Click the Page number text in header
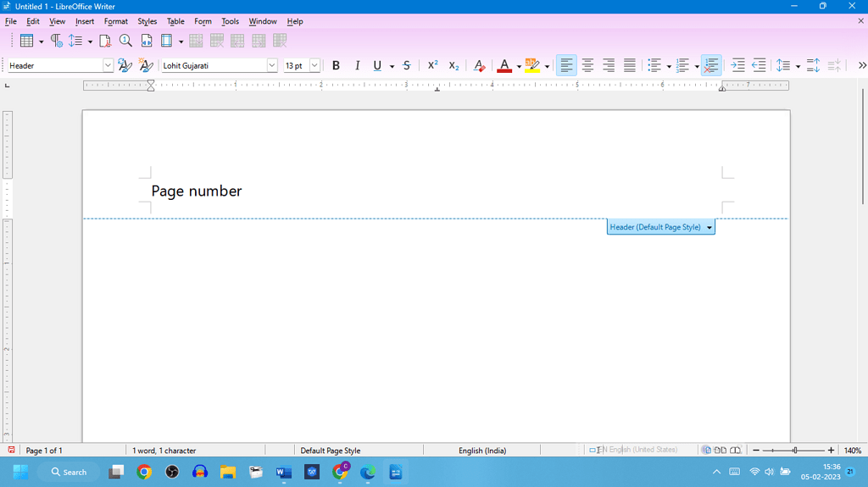Image resolution: width=868 pixels, height=487 pixels. click(197, 191)
